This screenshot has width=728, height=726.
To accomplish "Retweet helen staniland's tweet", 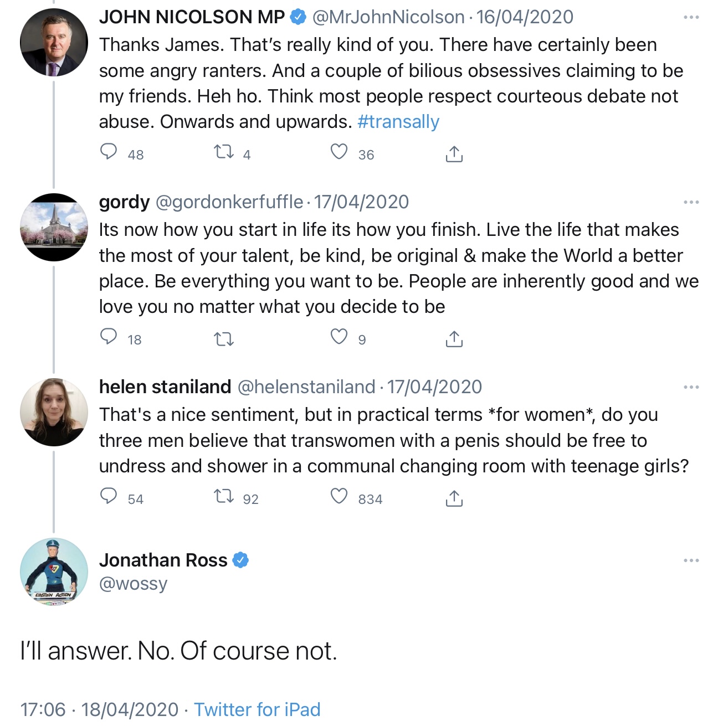I will click(x=224, y=496).
